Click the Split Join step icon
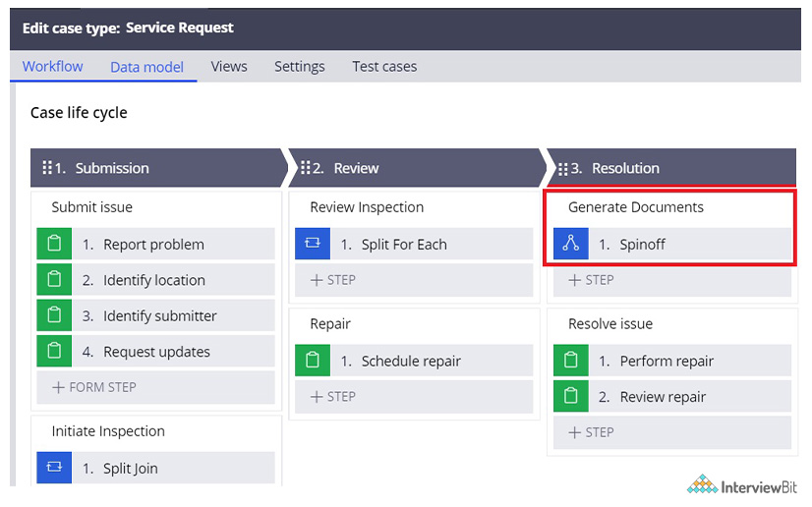Image resolution: width=812 pixels, height=507 pixels. 54,468
